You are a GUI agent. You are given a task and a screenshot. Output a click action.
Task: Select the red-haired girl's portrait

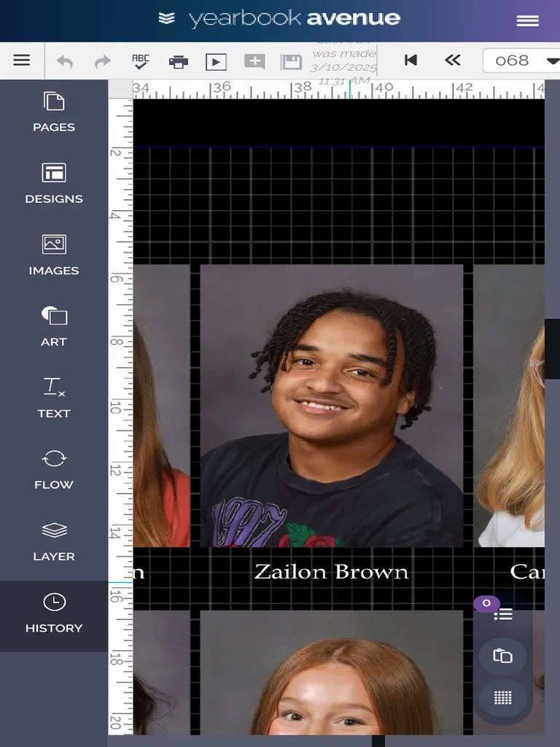332,673
